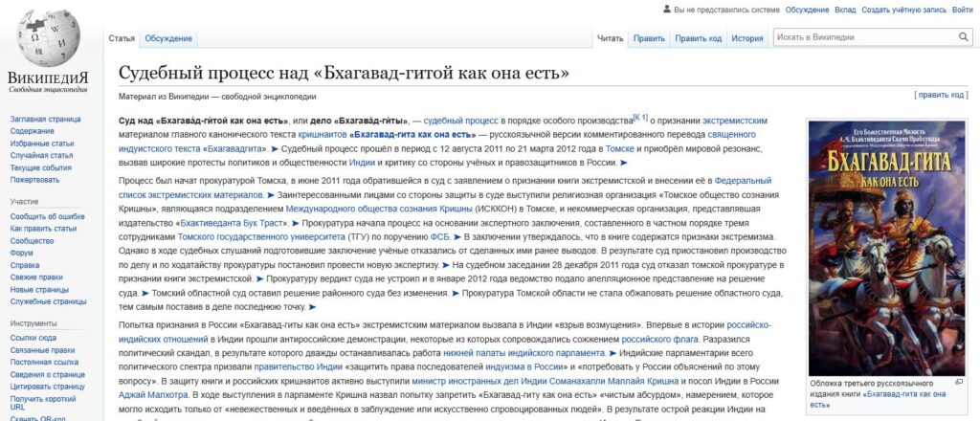Select the «Читать» tab
This screenshot has height=421, width=980.
[x=610, y=38]
